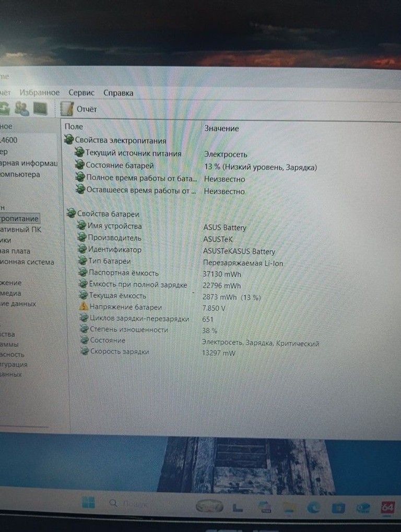Click the dark monitor toolbar icon
The image size is (401, 532).
[40, 109]
